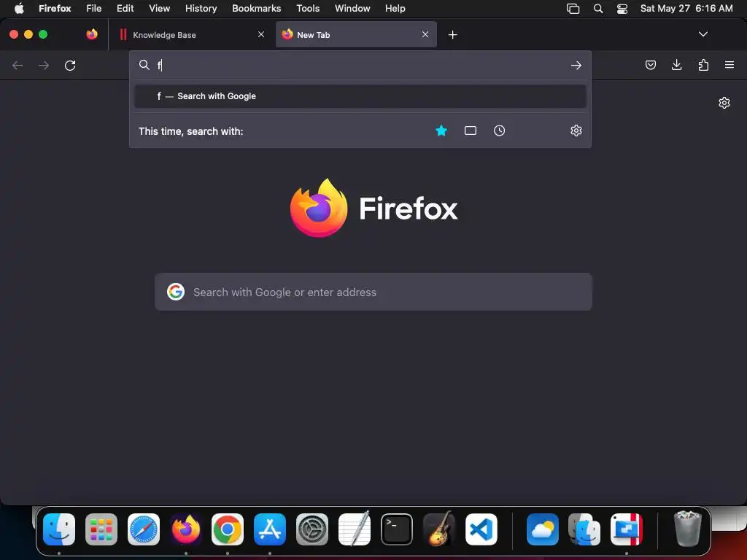Open System Settings from the Dock

[312, 529]
